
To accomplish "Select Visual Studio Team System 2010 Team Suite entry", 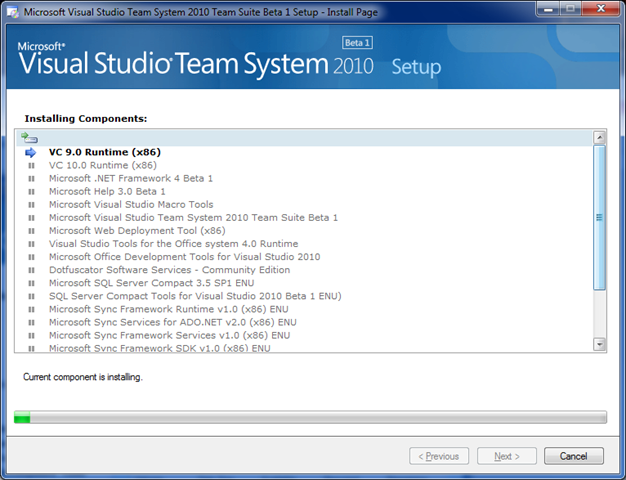I will point(193,218).
